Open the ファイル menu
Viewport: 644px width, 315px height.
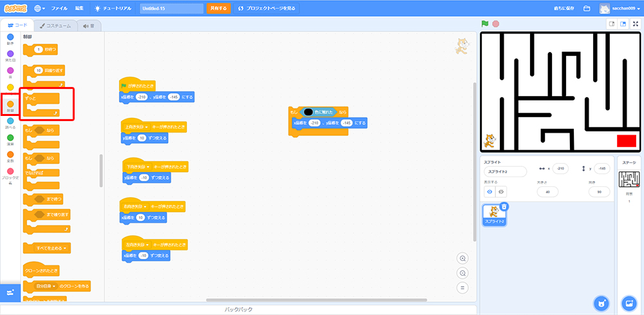point(59,8)
